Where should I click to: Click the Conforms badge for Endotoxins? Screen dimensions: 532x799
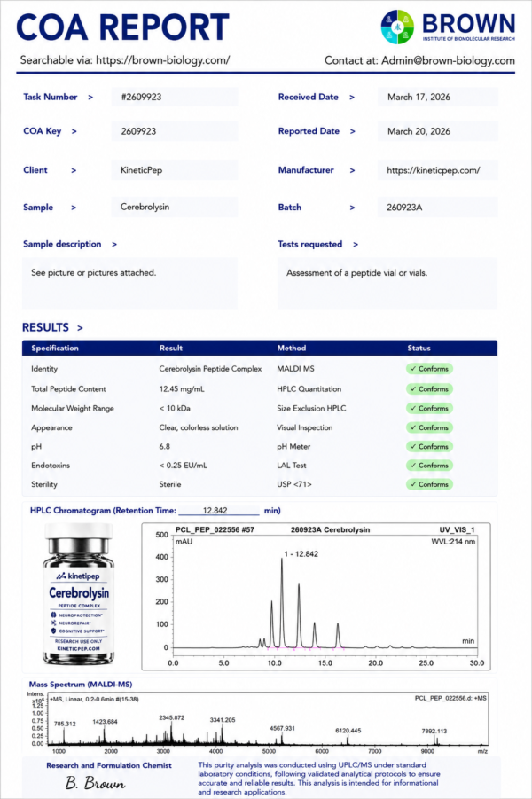[429, 466]
